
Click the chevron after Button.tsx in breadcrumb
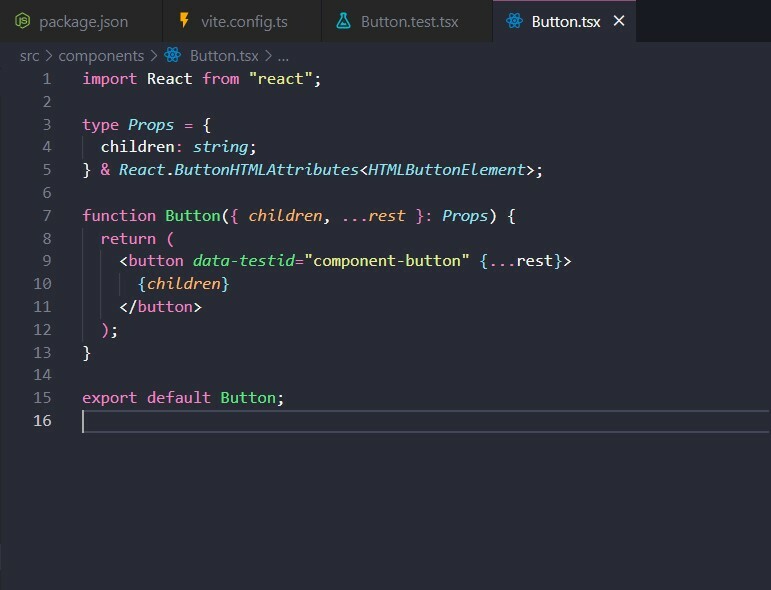click(268, 56)
